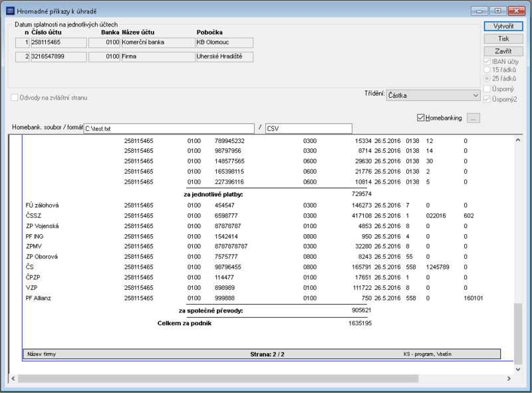Click the subtotal 729574
Screen dimensions: 532x393
[x=362, y=194]
